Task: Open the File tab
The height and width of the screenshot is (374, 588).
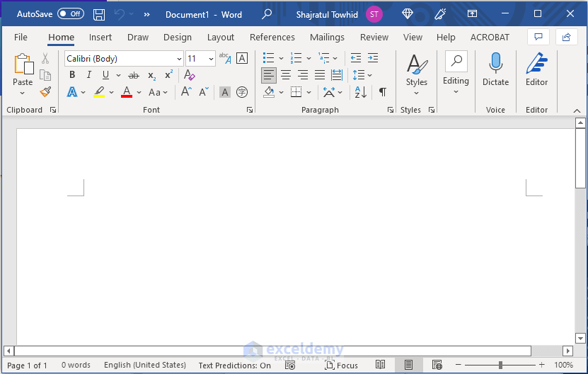Action: [21, 37]
